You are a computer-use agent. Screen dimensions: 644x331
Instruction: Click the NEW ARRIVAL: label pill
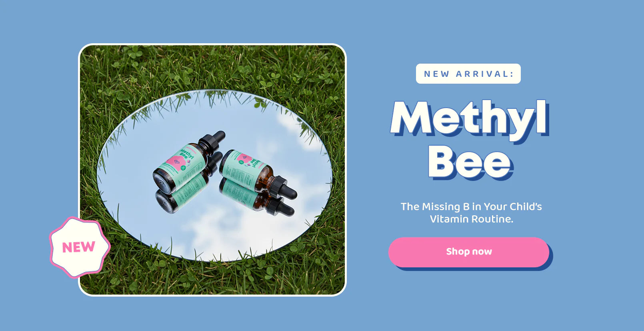tap(468, 74)
